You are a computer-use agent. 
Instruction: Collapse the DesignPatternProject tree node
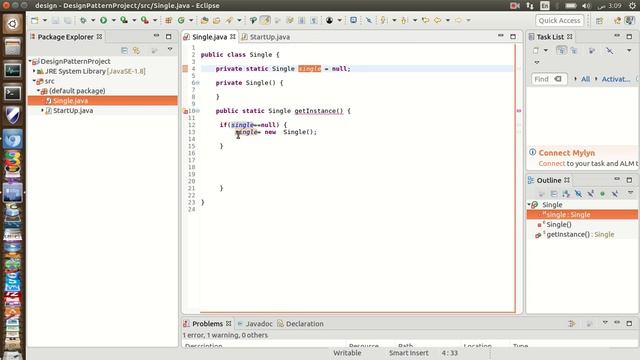(x=30, y=61)
